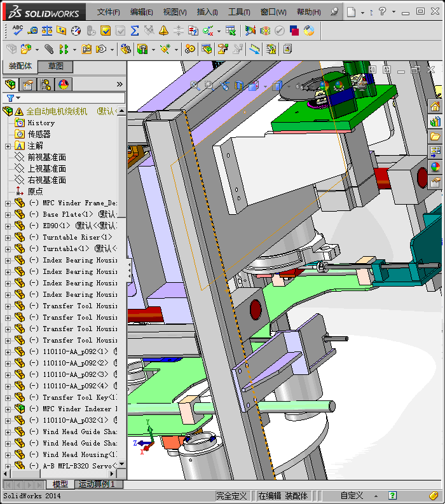
Task: Run Interference check tool
Action: 208,31
